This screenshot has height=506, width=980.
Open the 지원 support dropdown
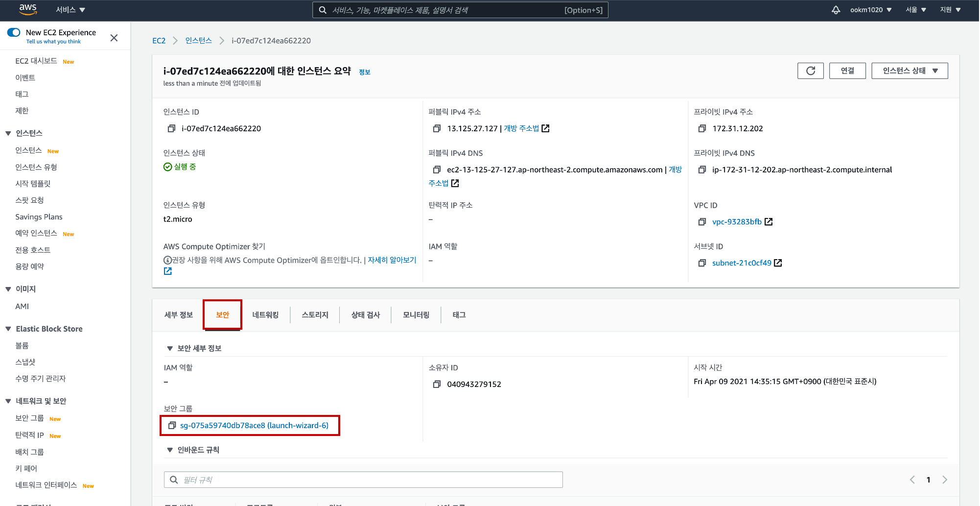click(x=950, y=10)
